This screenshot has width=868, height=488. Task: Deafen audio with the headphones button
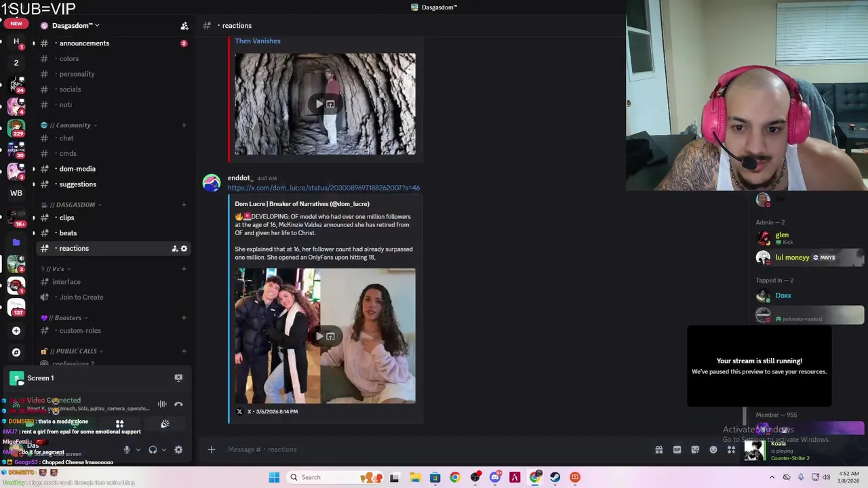click(x=153, y=449)
